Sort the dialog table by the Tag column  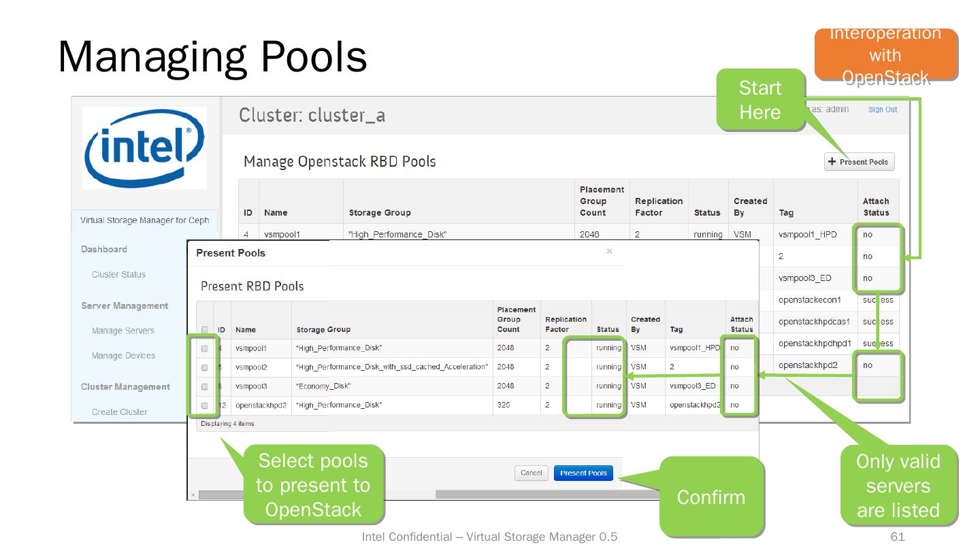(x=676, y=330)
